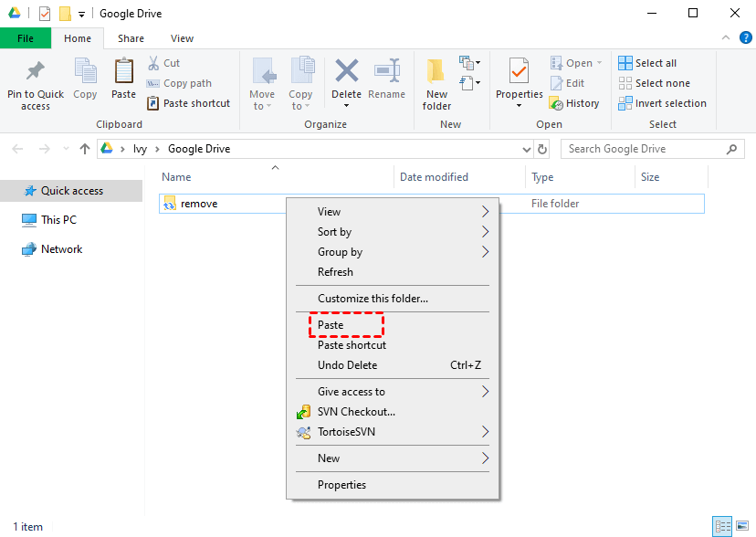Refresh the address bar location

click(x=542, y=149)
